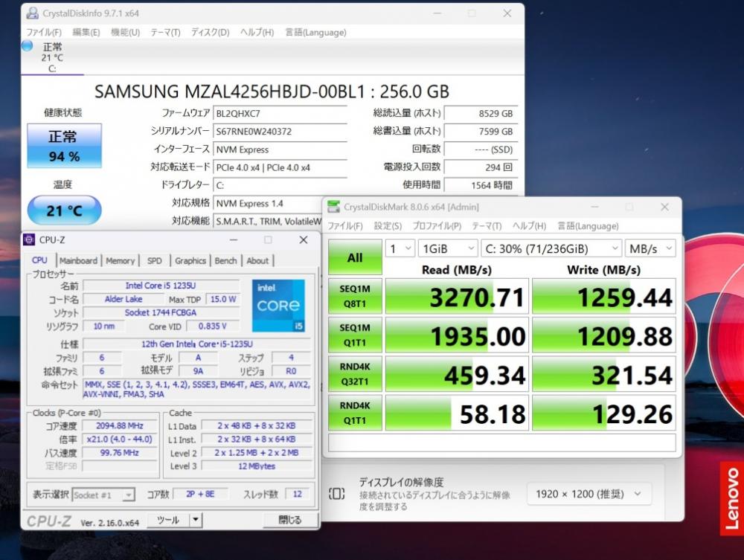Open 言語(Language) menu in CrystalDiskInfo
This screenshot has width=744, height=560.
(315, 32)
